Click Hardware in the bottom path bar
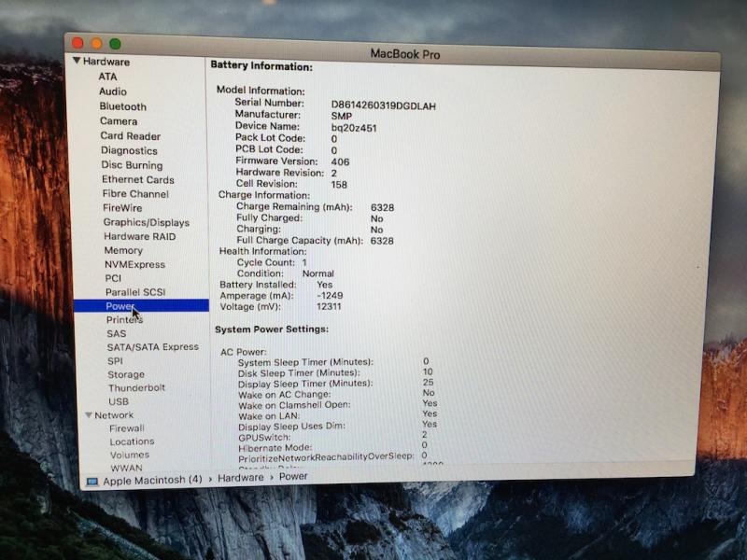Screen dimensions: 747x560 point(241,477)
